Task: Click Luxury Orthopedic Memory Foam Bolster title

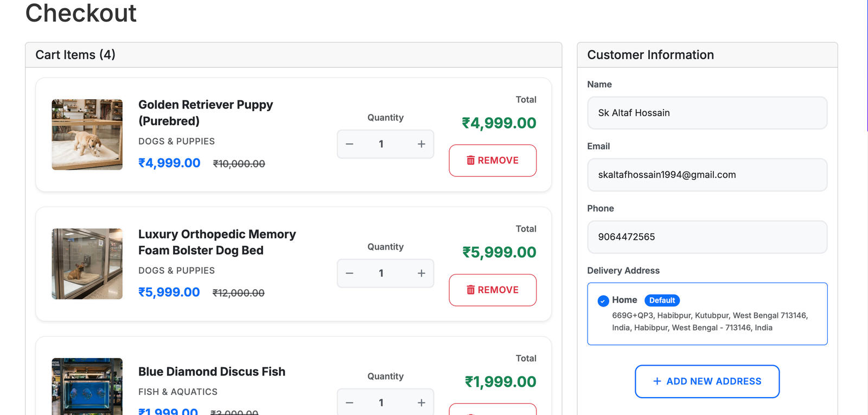Action: (x=217, y=242)
